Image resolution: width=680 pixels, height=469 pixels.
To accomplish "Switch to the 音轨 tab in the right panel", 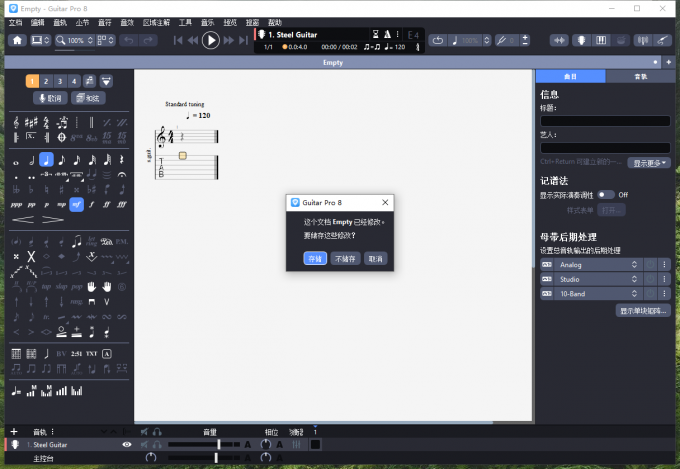I will (x=642, y=76).
